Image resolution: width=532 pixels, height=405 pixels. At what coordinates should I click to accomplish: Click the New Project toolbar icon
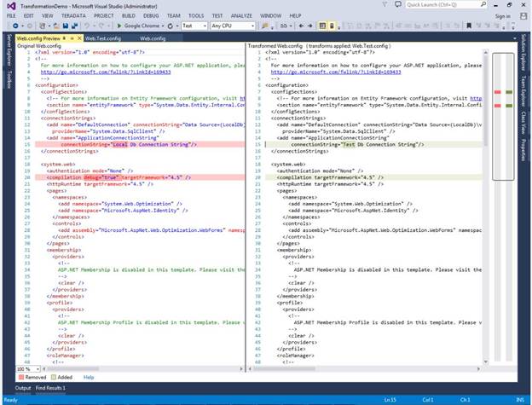click(43, 26)
